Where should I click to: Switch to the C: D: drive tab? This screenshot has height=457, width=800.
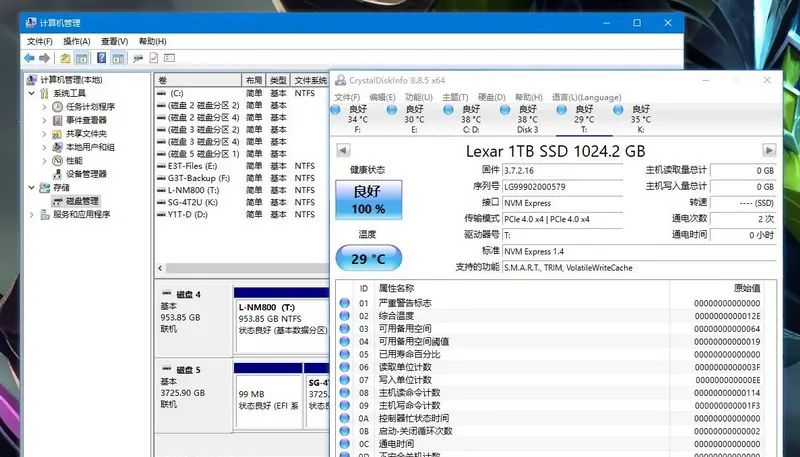pos(471,119)
